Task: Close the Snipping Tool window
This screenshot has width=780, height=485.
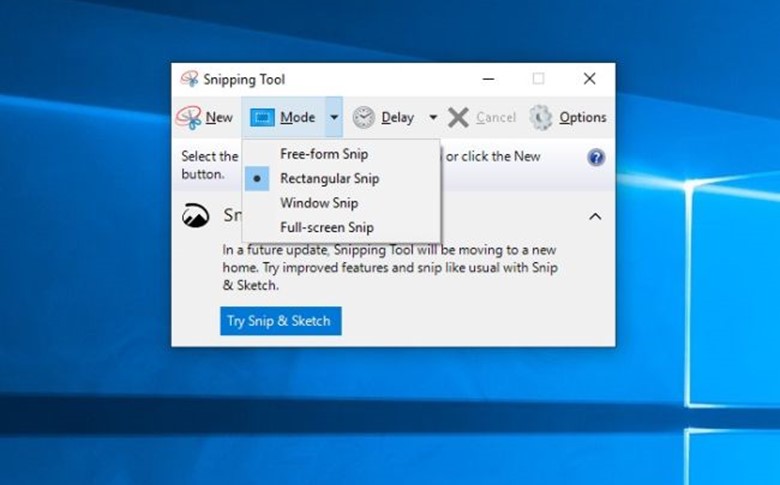Action: [x=589, y=79]
